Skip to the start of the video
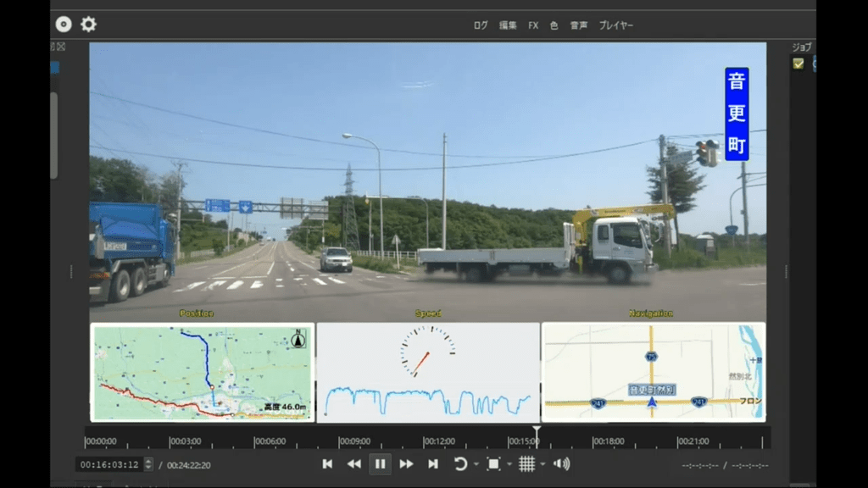This screenshot has width=868, height=488. click(328, 463)
